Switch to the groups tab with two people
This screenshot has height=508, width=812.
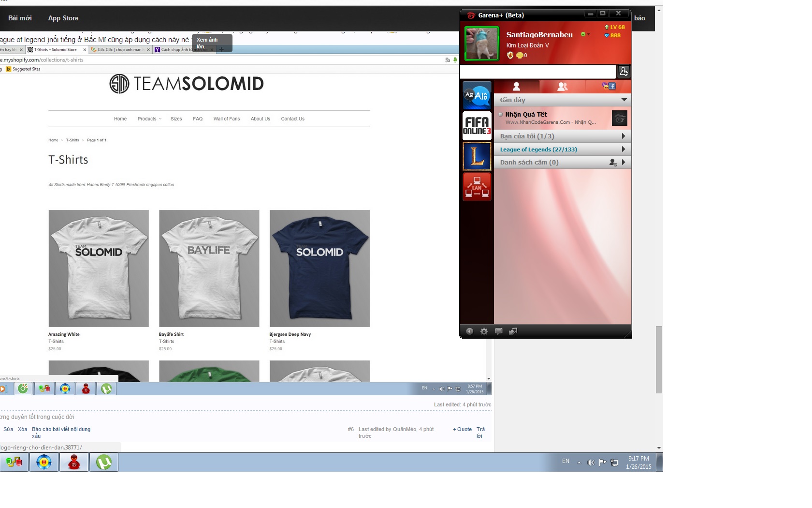pos(562,87)
